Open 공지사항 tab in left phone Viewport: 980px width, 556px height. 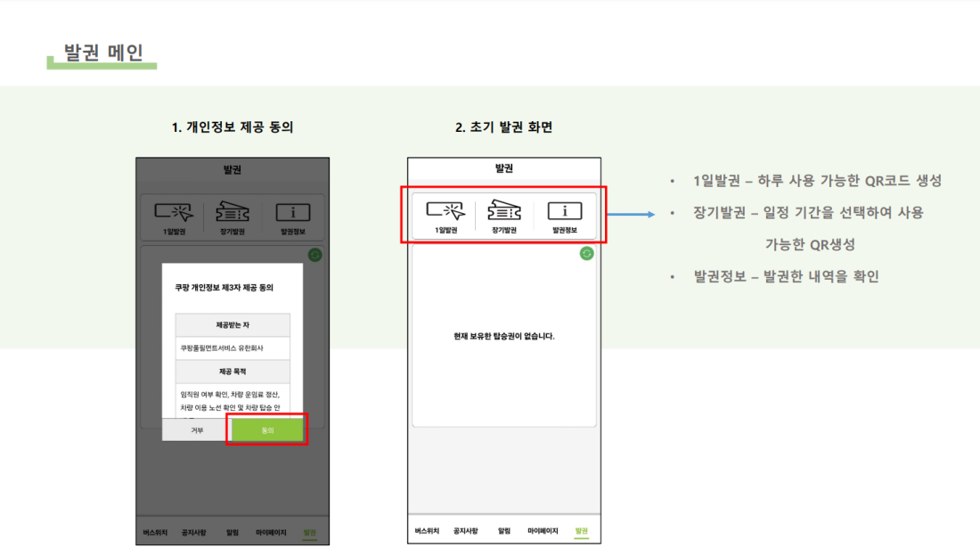(193, 533)
